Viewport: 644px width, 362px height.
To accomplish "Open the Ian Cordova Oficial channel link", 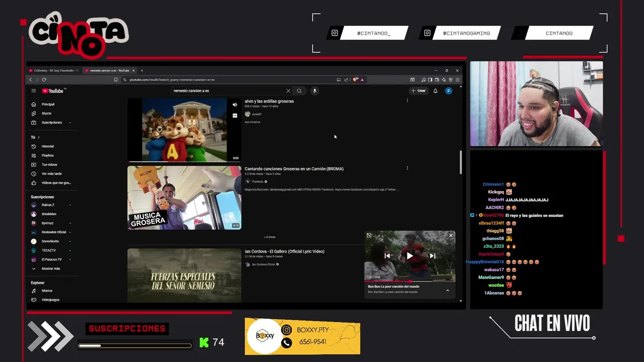I will (x=263, y=264).
